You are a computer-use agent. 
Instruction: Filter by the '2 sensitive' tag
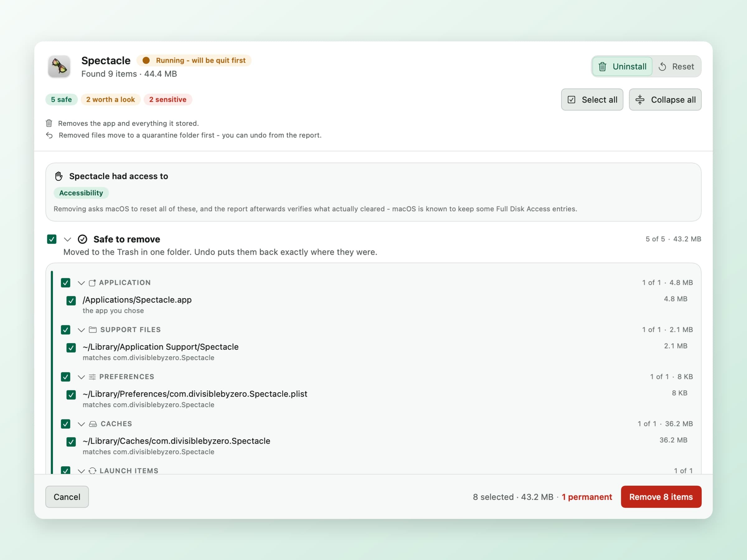[x=168, y=100]
